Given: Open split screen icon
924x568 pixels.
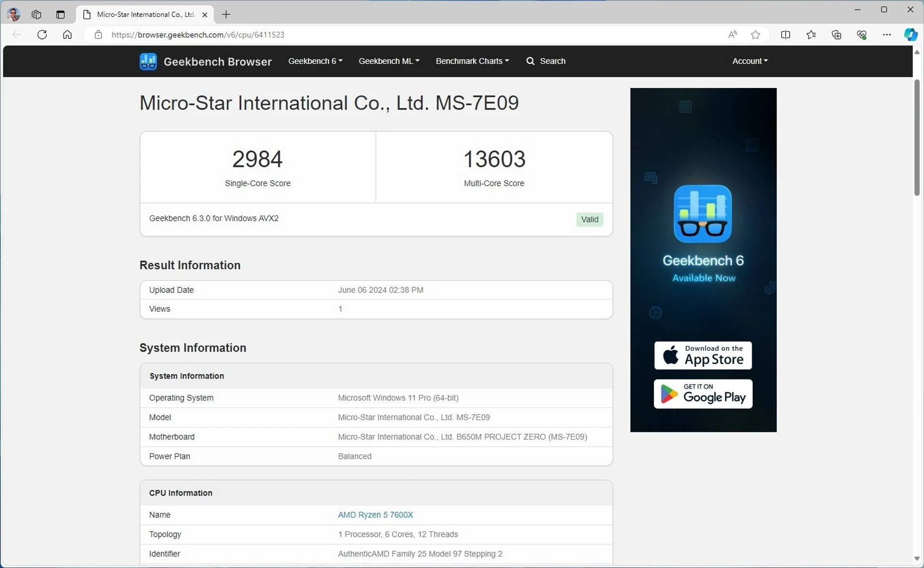Looking at the screenshot, I should point(785,35).
